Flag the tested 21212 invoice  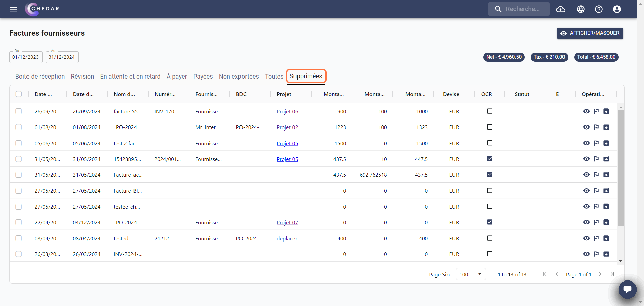coord(596,238)
